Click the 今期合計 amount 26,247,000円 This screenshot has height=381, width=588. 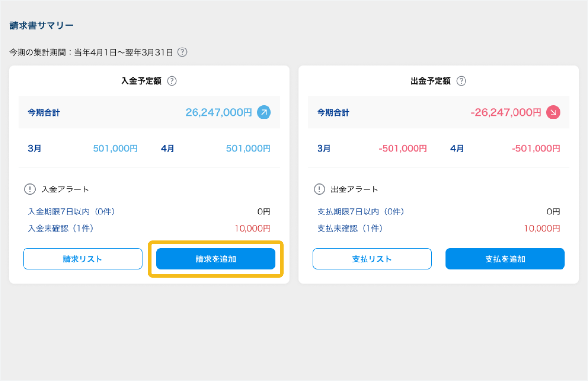pyautogui.click(x=219, y=112)
